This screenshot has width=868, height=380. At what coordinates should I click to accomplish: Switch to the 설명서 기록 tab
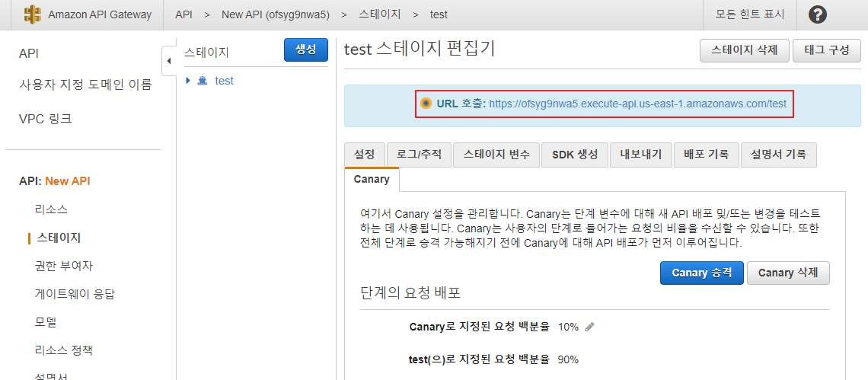pyautogui.click(x=778, y=155)
